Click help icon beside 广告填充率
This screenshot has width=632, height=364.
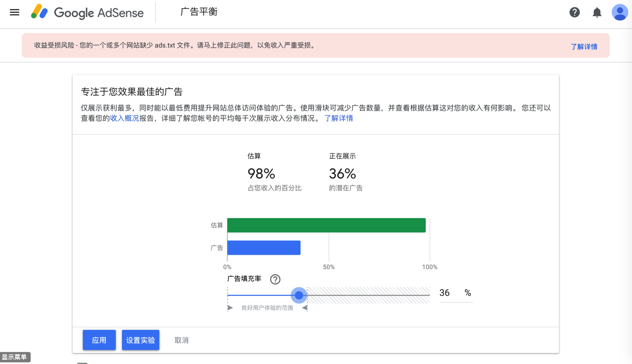point(275,279)
